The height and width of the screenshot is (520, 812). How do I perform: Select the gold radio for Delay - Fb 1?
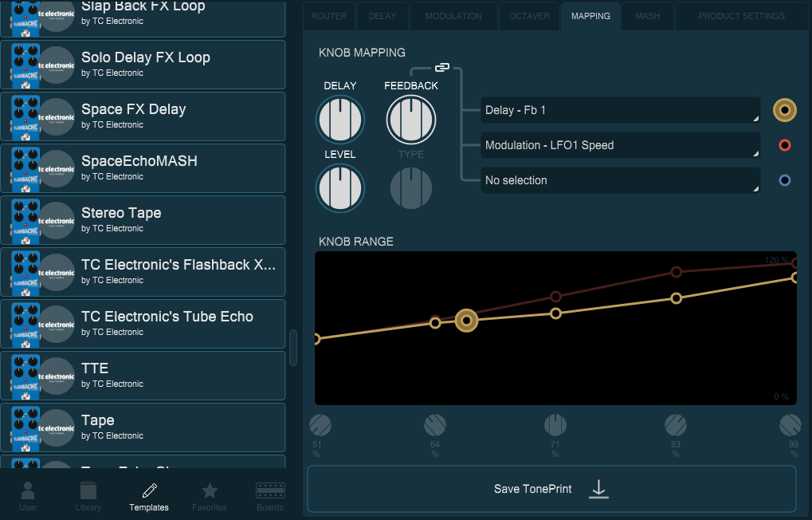pos(785,110)
